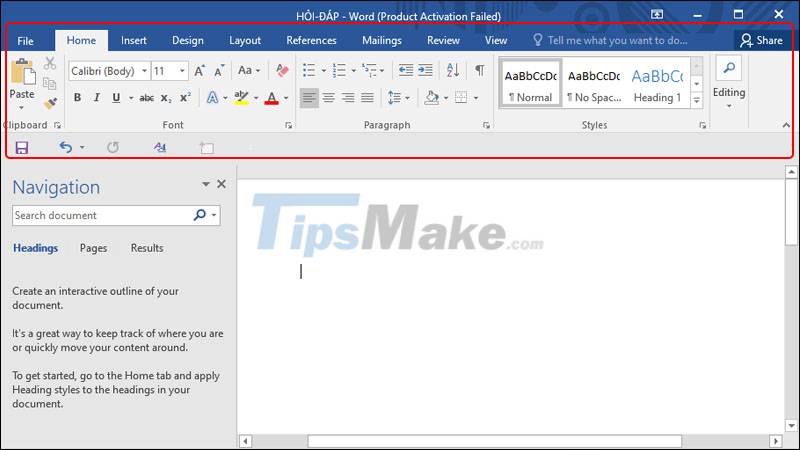The height and width of the screenshot is (450, 800).
Task: Click the Share button
Action: tap(762, 40)
